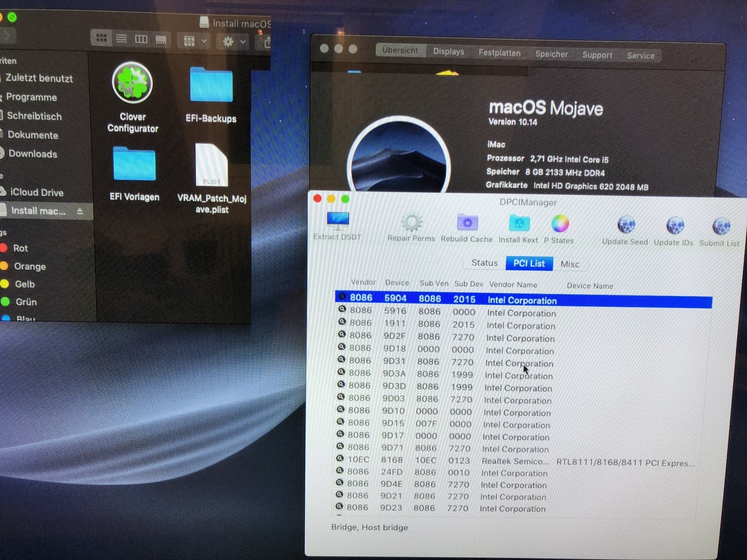Click the magnifier icon in the 24FD row

(x=339, y=470)
